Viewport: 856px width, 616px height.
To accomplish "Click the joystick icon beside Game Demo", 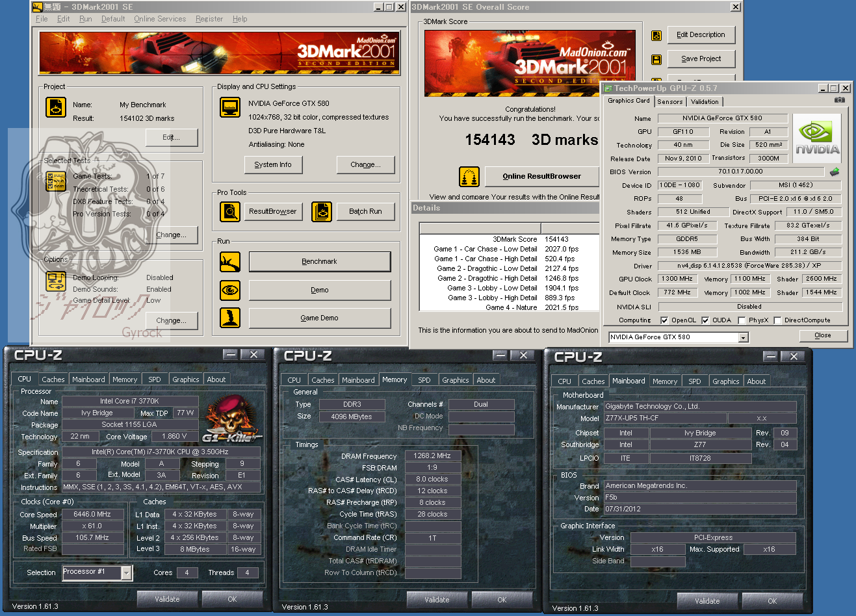I will tap(230, 318).
